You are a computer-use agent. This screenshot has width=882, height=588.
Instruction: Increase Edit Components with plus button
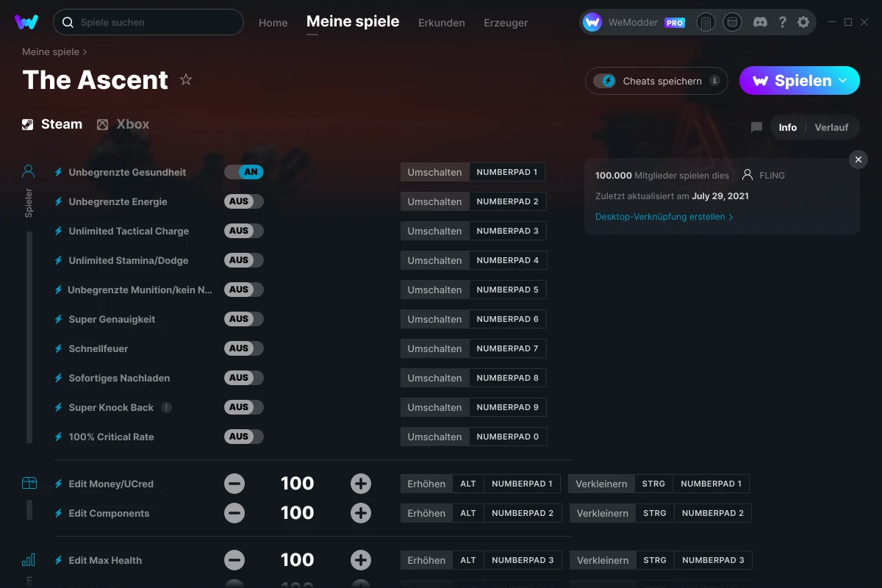coord(361,513)
